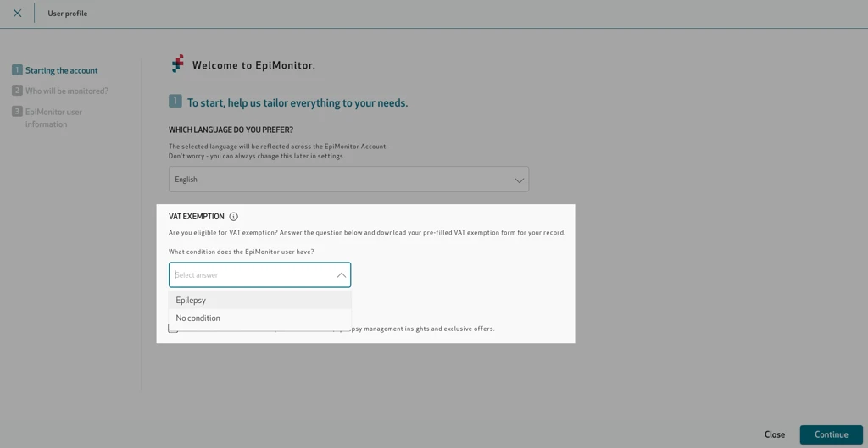
Task: Choose No condition from the list
Action: point(259,318)
